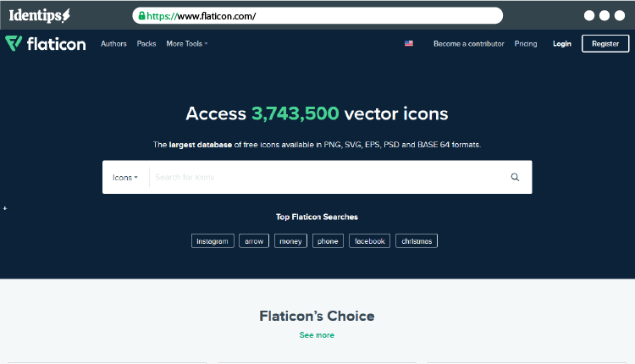The height and width of the screenshot is (364, 635).
Task: Click the magnifying glass search icon
Action: pos(515,178)
